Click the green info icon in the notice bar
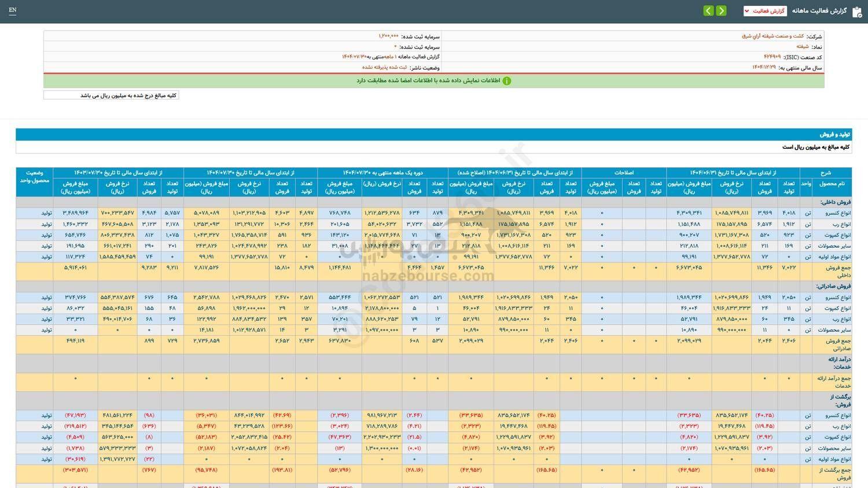This screenshot has height=488, width=868. pos(506,81)
